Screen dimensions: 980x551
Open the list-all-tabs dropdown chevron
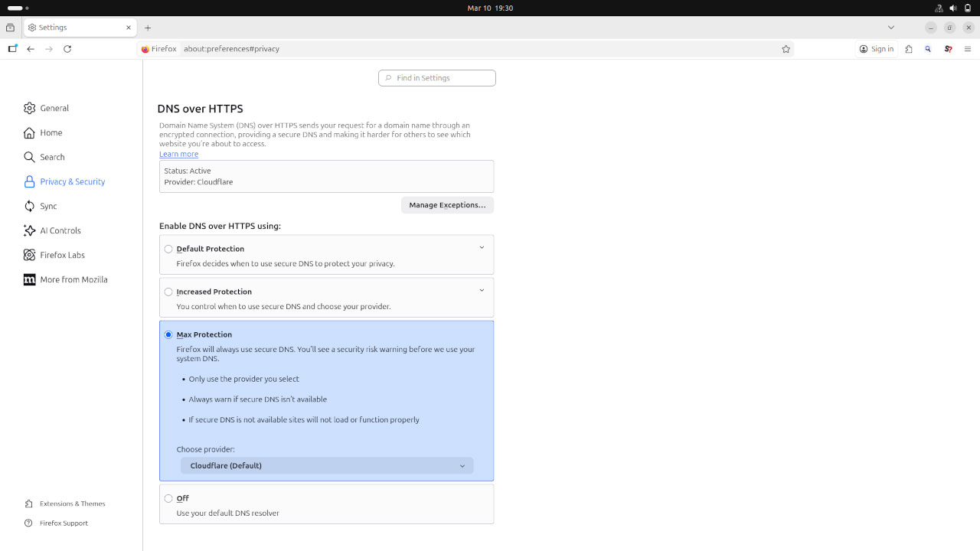tap(891, 28)
